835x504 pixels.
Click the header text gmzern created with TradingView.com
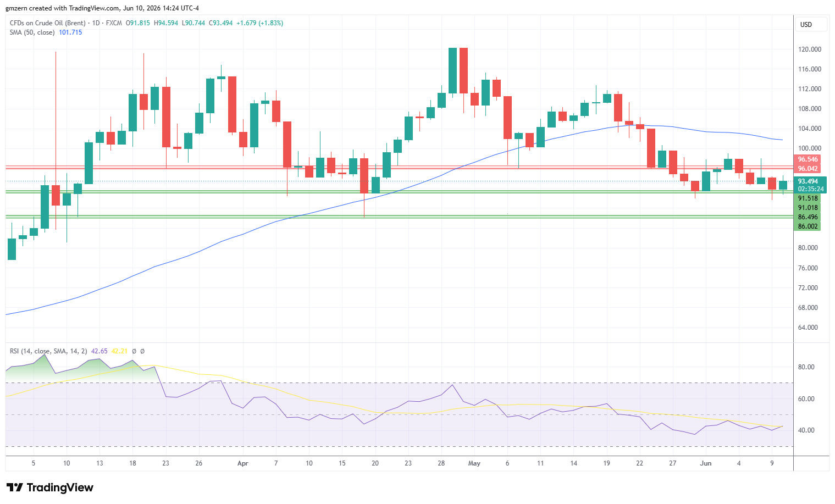pos(63,8)
